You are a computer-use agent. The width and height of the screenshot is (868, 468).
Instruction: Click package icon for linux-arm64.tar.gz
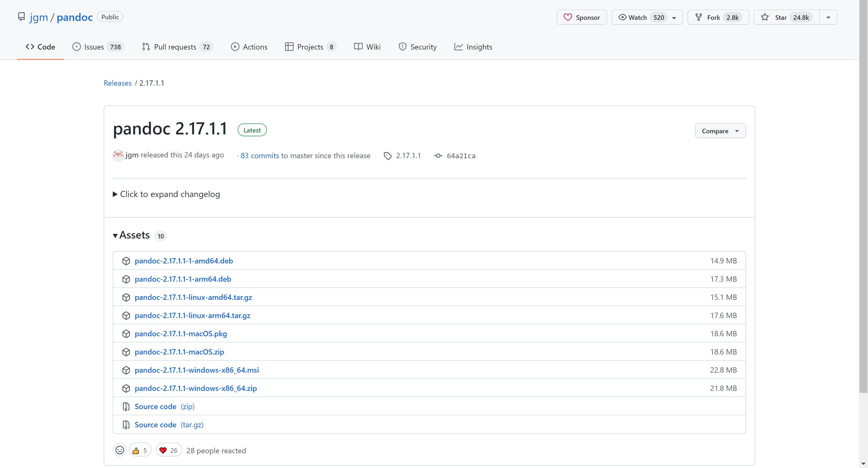coord(126,315)
